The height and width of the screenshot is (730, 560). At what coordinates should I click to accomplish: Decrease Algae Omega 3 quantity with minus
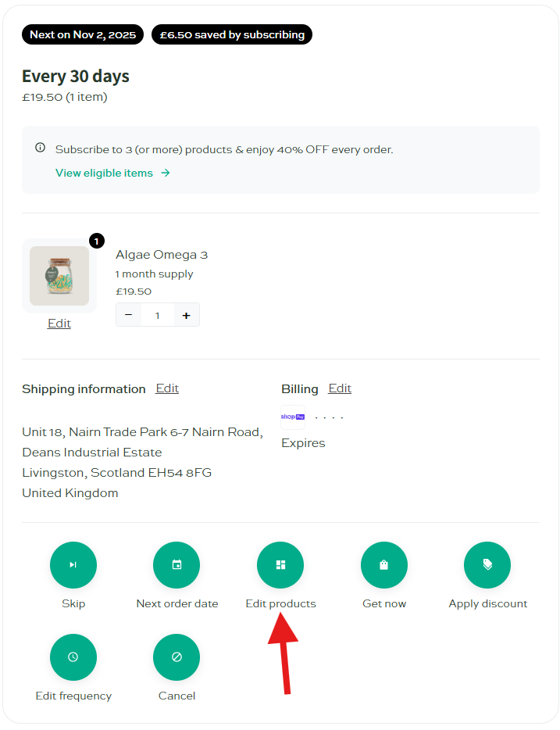coord(129,315)
